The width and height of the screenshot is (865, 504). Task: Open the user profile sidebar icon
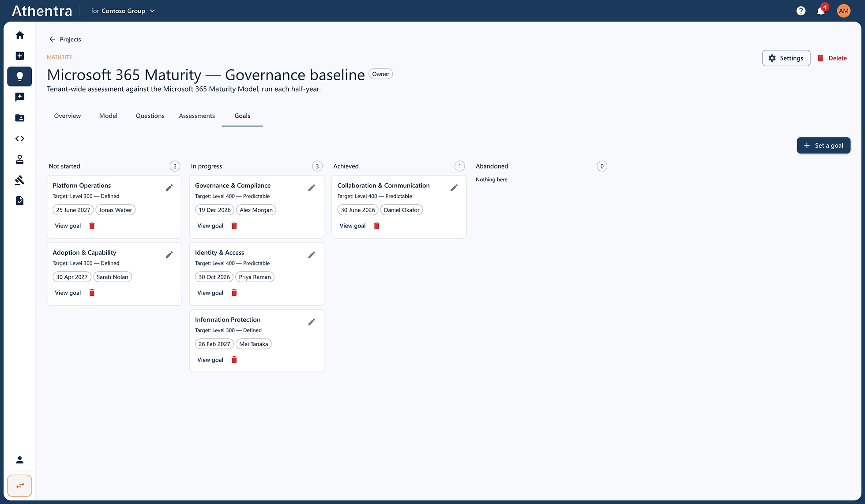(x=19, y=460)
